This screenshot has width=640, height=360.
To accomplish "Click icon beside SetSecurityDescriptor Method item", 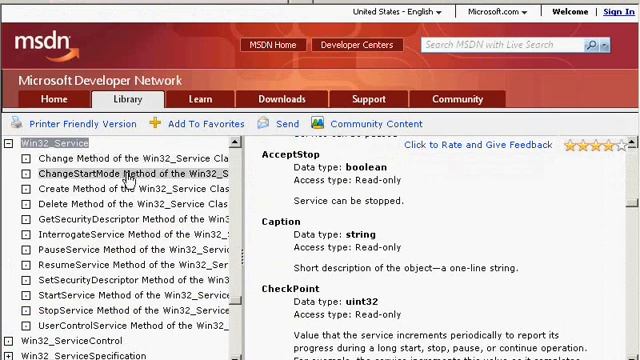I will [x=26, y=280].
